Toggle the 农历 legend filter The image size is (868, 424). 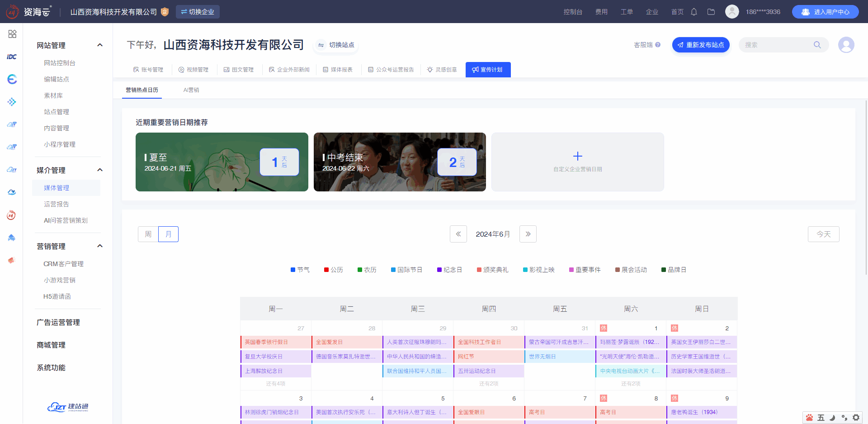pos(367,270)
